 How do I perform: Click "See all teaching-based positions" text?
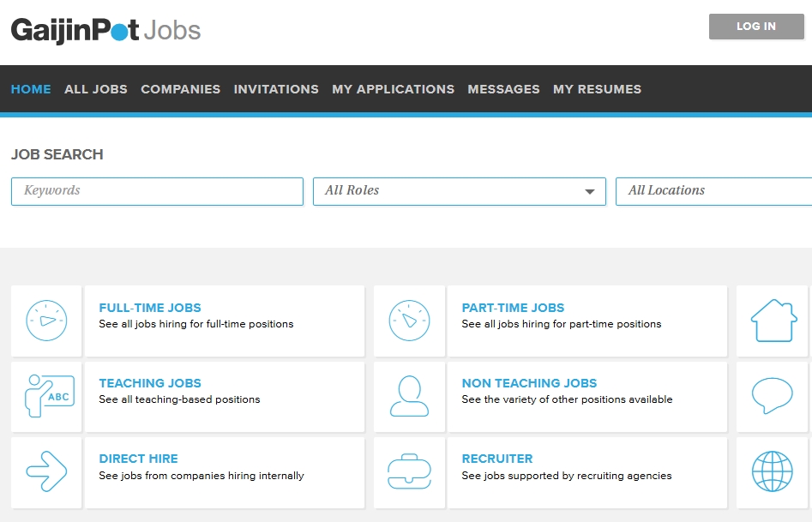(179, 399)
